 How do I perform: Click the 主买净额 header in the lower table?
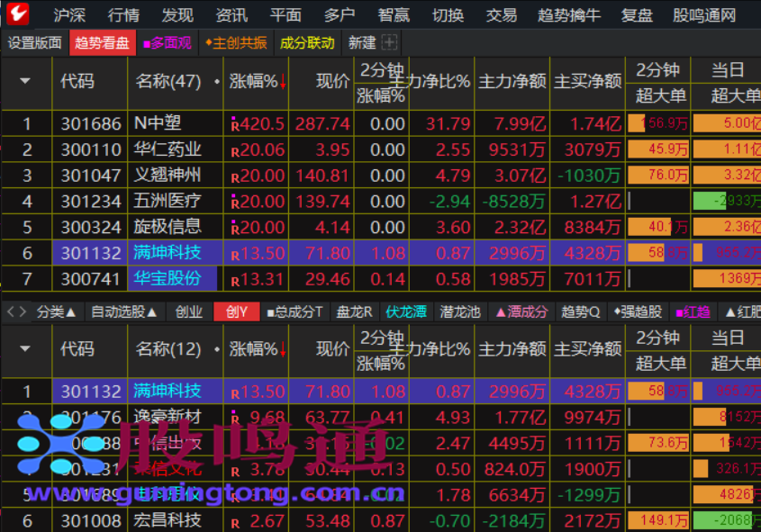tap(588, 348)
